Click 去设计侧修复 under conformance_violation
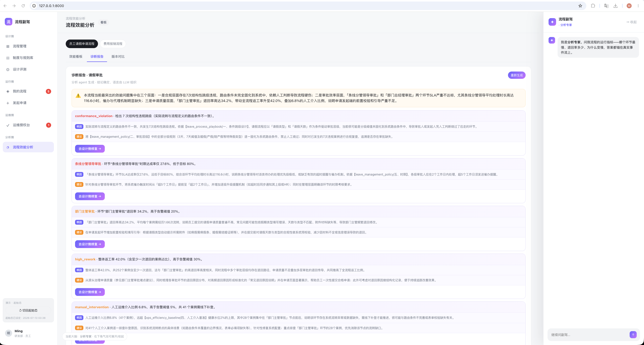This screenshot has width=644, height=345. (x=90, y=149)
